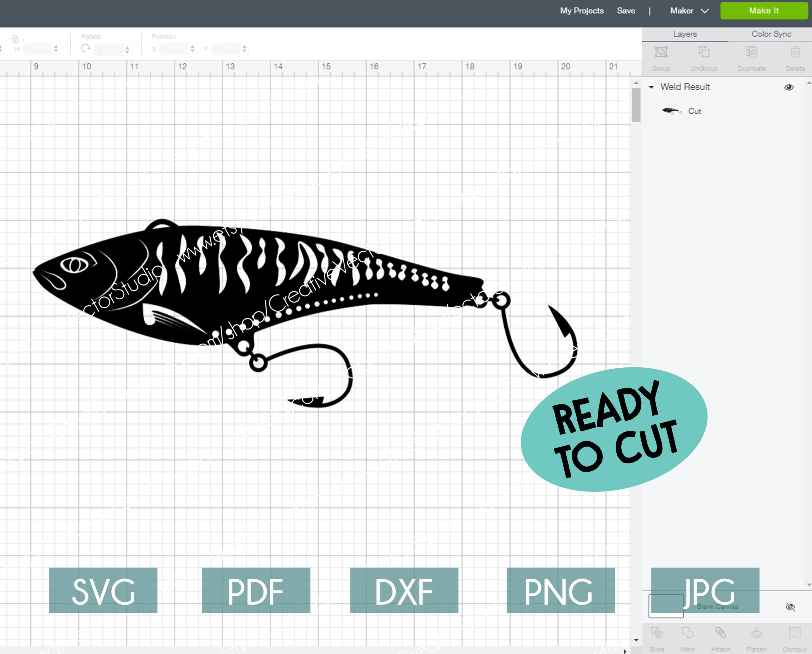Click the Position X input field
Viewport: 812px width, 654px height.
[174, 49]
